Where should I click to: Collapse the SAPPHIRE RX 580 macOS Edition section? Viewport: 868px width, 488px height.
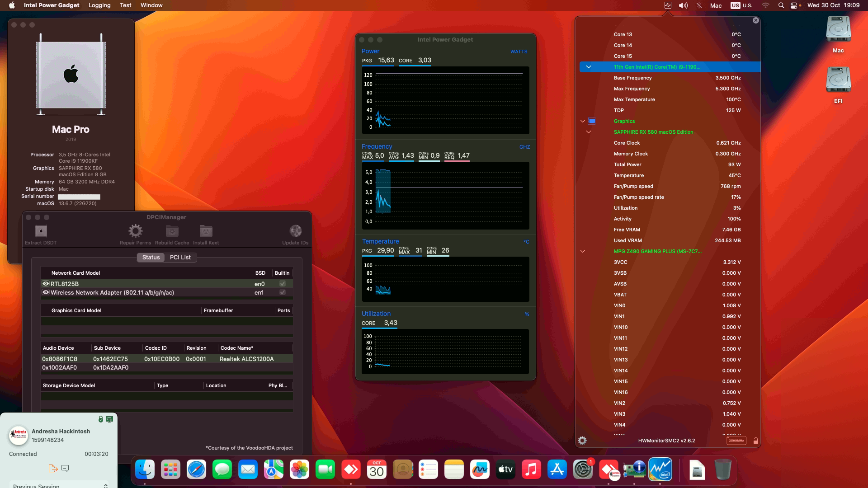[589, 132]
